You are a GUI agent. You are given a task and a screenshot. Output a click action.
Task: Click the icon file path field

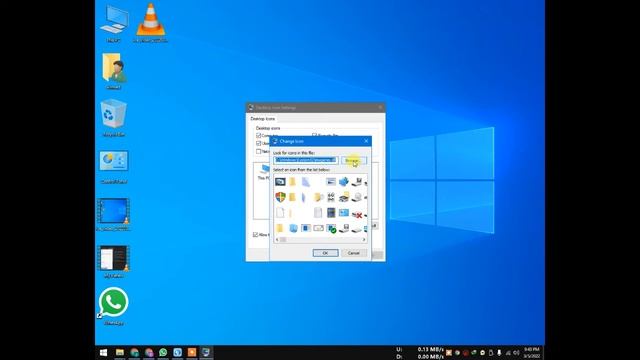(x=305, y=160)
